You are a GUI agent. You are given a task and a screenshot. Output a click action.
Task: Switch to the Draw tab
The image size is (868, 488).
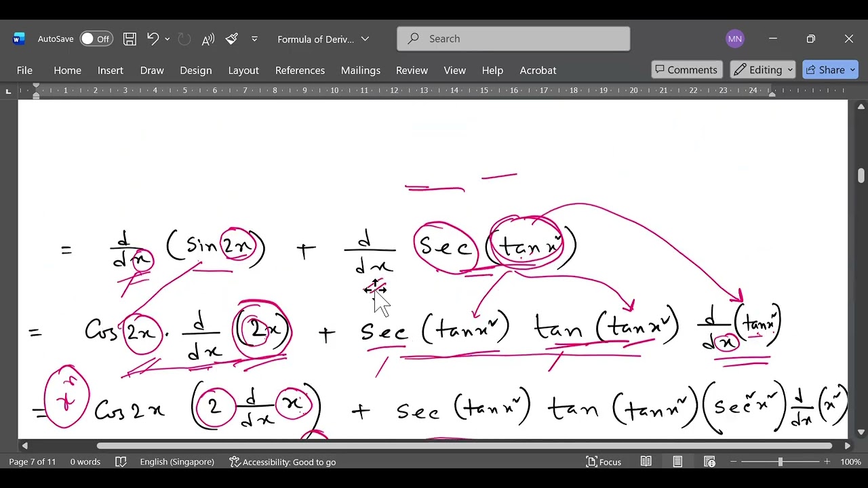pyautogui.click(x=152, y=70)
